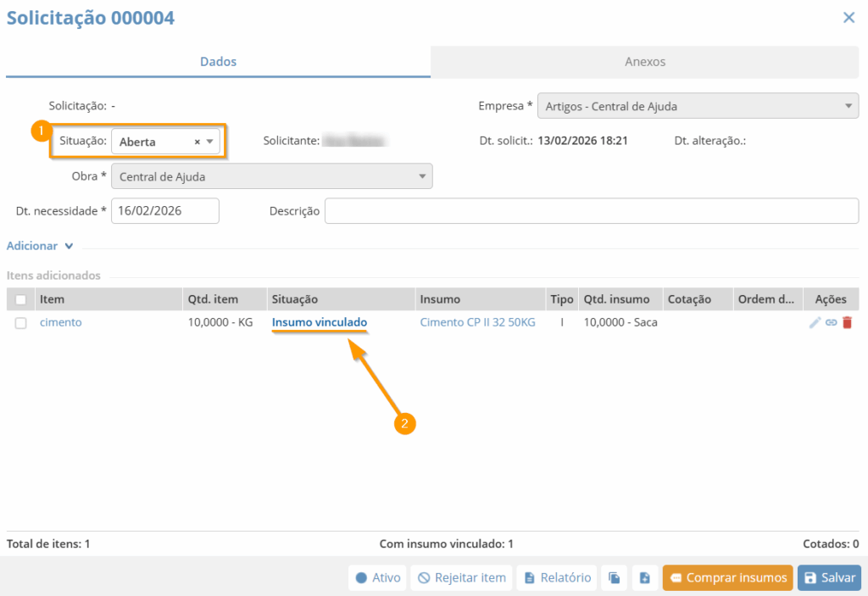Toggle the Ativo status button
This screenshot has width=868, height=596.
pyautogui.click(x=377, y=578)
